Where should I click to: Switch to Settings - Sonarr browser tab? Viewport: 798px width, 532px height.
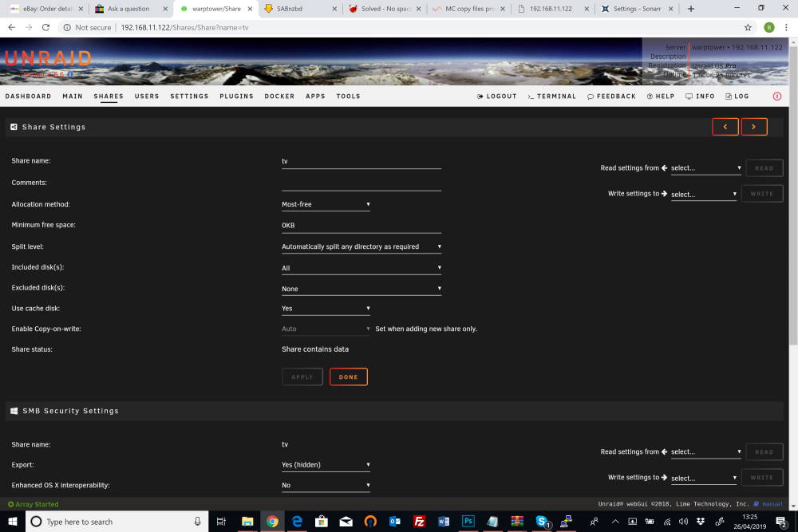(637, 9)
